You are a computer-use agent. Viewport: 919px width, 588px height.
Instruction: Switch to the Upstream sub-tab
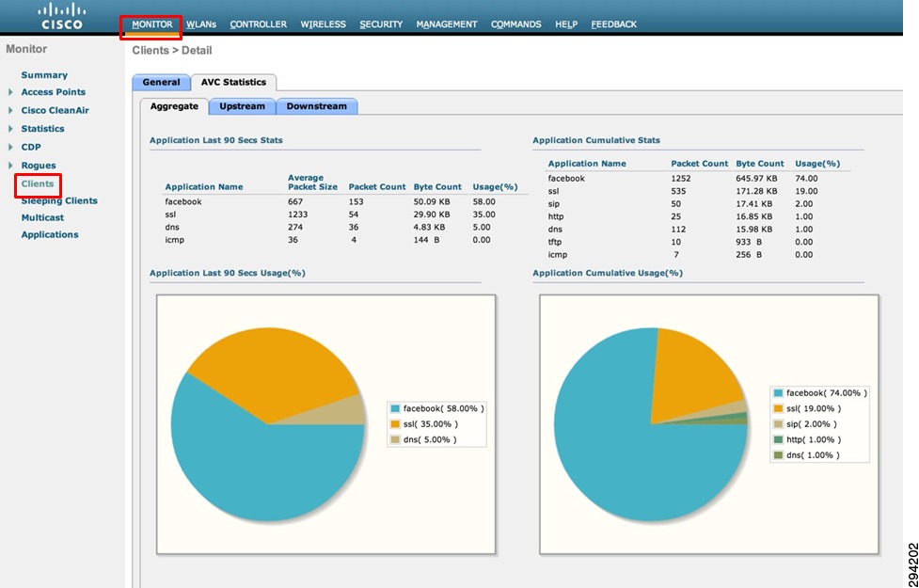pos(242,106)
